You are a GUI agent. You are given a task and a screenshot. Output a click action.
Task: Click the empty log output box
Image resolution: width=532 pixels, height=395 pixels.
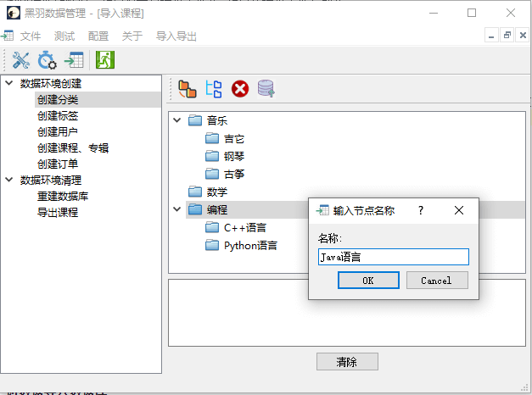[347, 313]
